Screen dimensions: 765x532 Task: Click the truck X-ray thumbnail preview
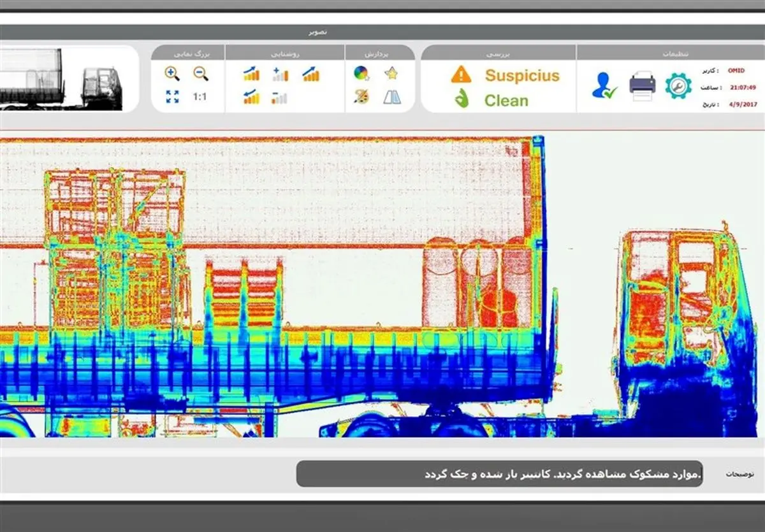pyautogui.click(x=61, y=79)
